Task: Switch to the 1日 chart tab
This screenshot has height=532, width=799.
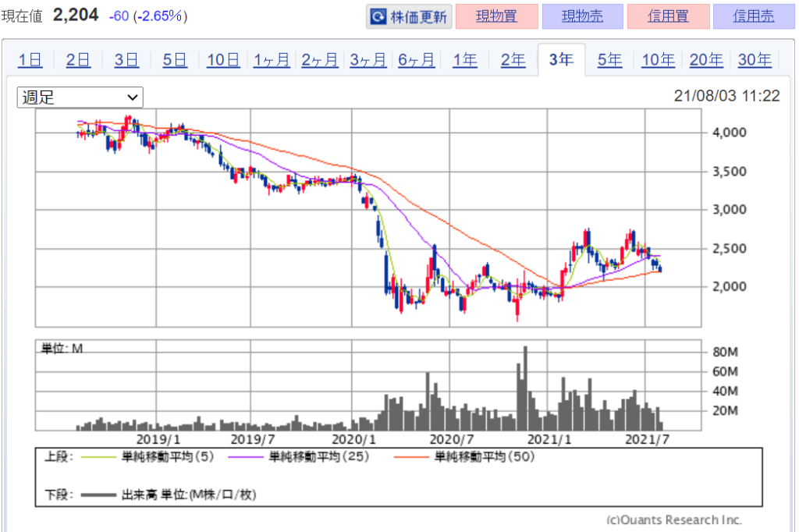Action: click(30, 60)
